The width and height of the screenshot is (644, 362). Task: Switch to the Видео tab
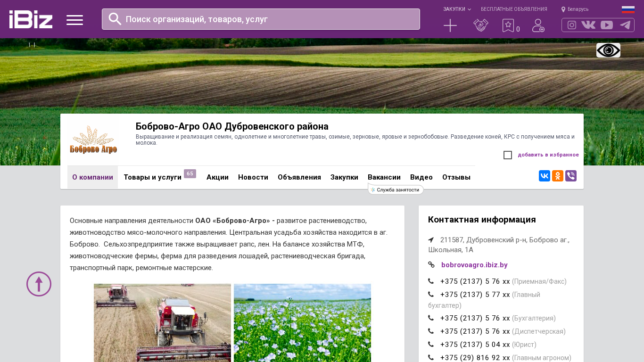(x=421, y=177)
